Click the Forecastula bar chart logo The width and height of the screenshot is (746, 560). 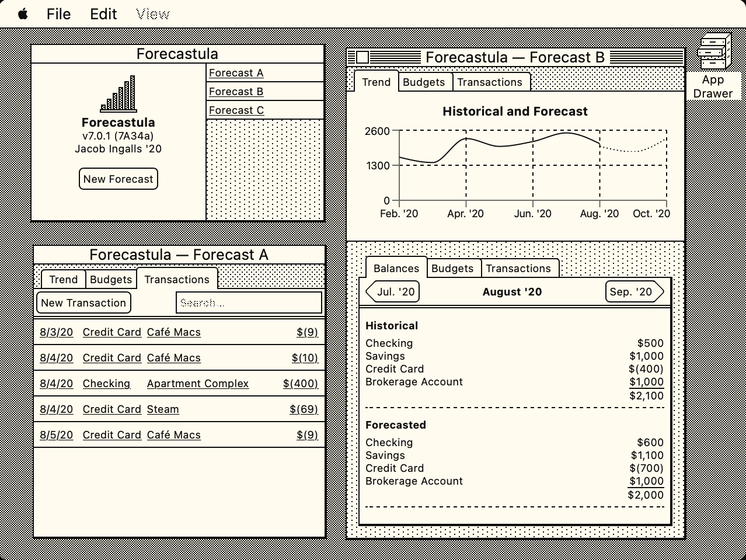coord(118,93)
